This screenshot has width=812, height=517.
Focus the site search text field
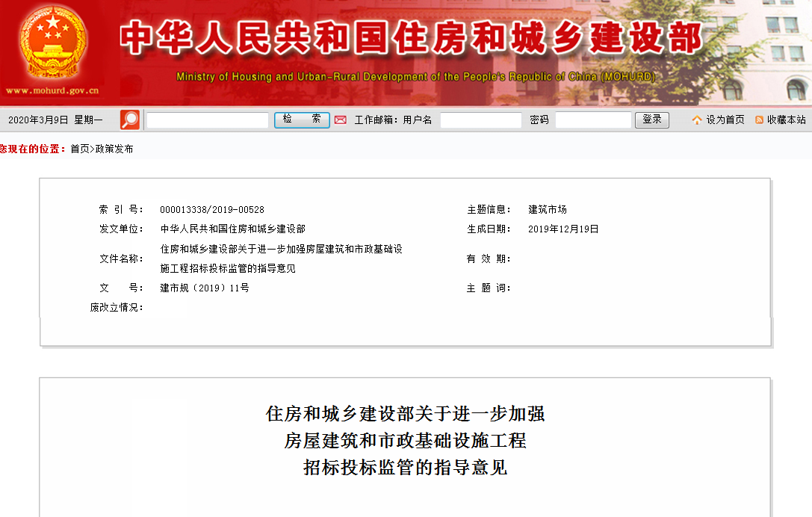pyautogui.click(x=207, y=120)
